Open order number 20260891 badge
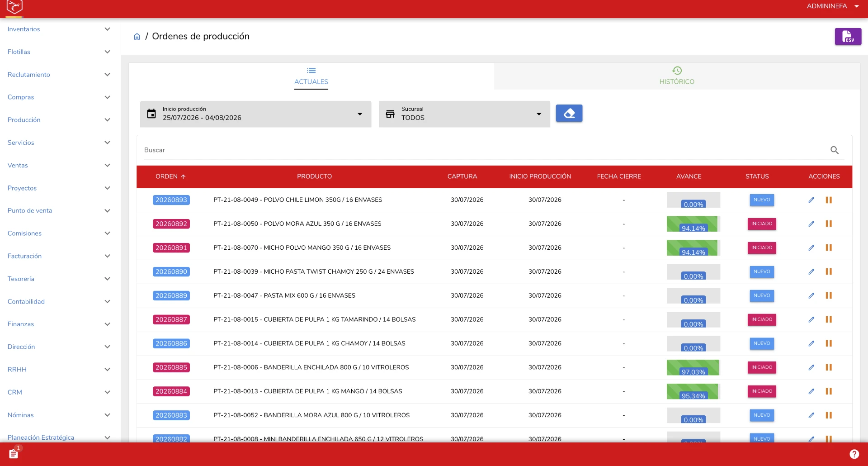The image size is (868, 466). (171, 248)
